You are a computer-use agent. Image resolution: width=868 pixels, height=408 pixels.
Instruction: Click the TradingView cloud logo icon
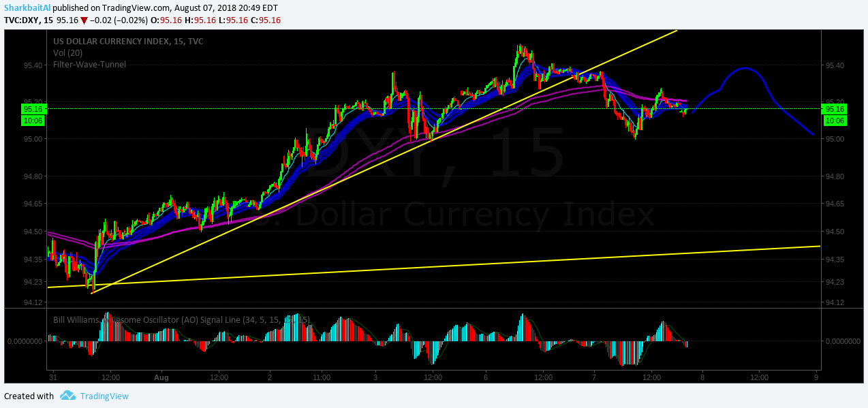67,396
